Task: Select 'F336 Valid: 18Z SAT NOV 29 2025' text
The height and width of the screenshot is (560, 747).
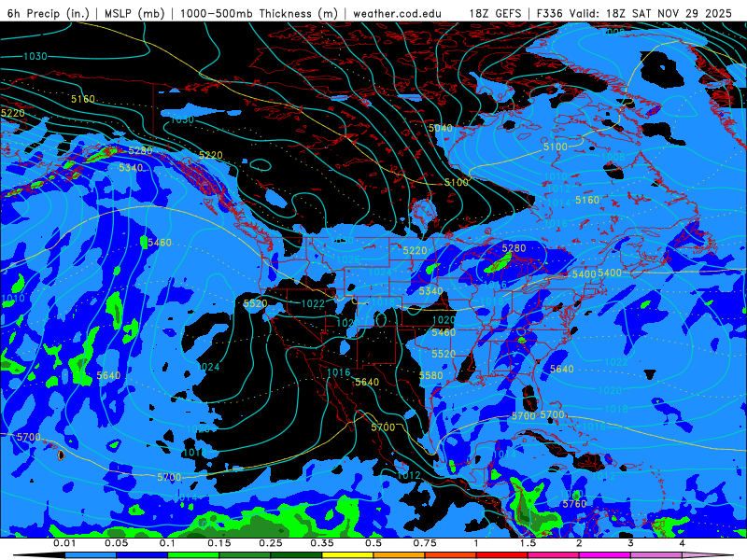Action: 634,13
